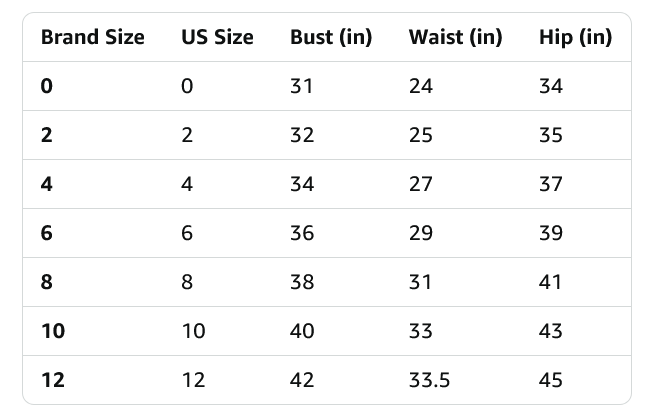Screen dimensions: 645x415
Task: Select Brand Size 2 row label
Action: click(x=46, y=135)
